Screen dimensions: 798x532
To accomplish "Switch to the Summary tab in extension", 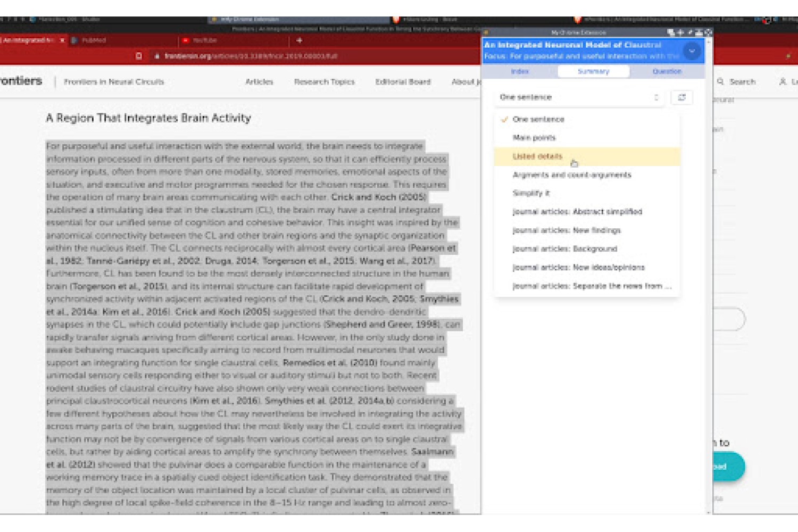I will [x=593, y=71].
